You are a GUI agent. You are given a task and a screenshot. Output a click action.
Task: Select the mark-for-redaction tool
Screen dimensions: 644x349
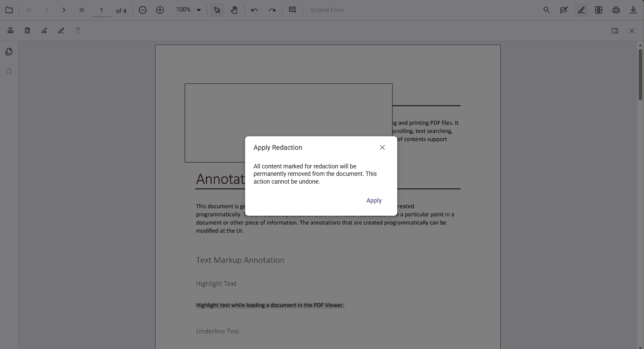10,31
